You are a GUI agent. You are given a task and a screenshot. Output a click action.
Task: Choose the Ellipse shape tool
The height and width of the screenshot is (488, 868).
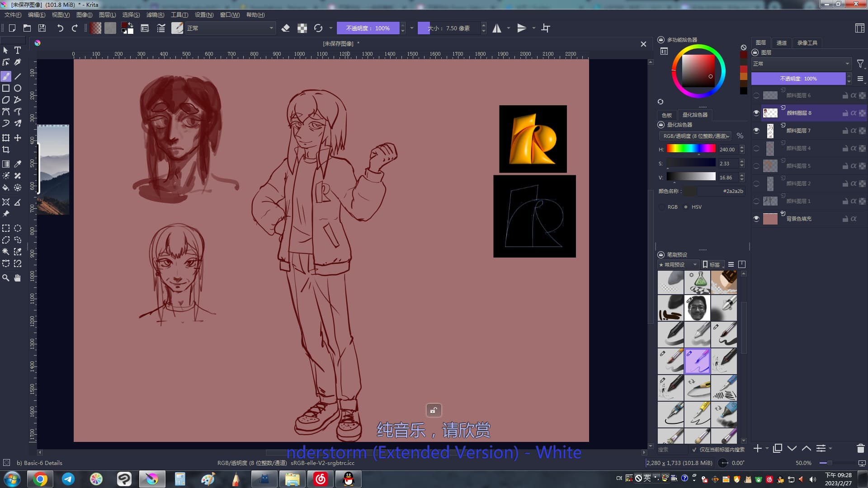pos(18,88)
